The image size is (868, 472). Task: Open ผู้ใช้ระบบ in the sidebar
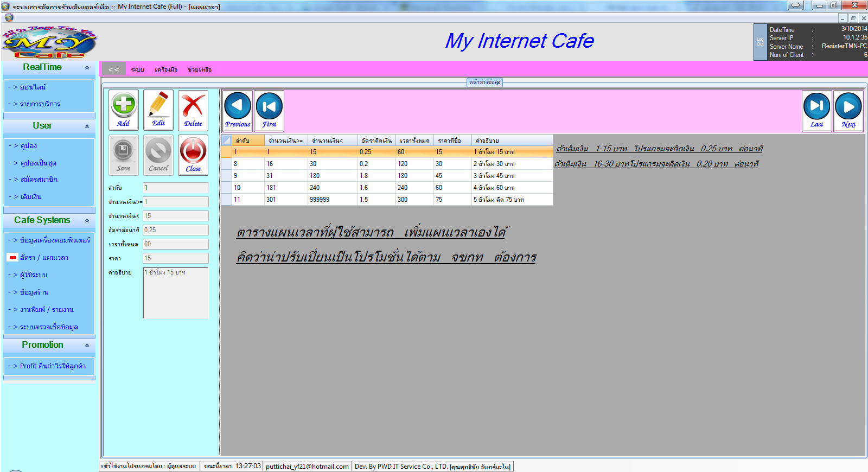click(34, 275)
